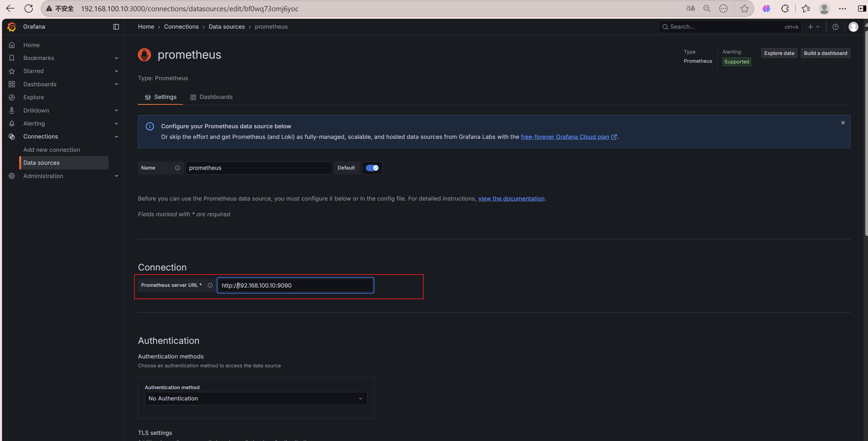Select Add new connection in sidebar

[52, 150]
